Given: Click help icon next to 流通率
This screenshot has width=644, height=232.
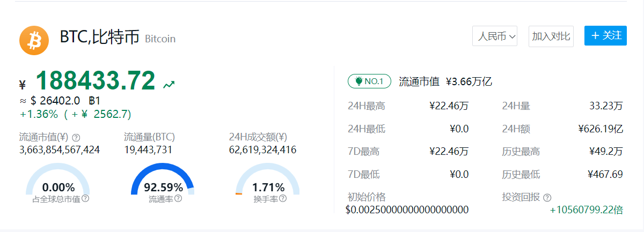Looking at the screenshot, I should click(178, 199).
